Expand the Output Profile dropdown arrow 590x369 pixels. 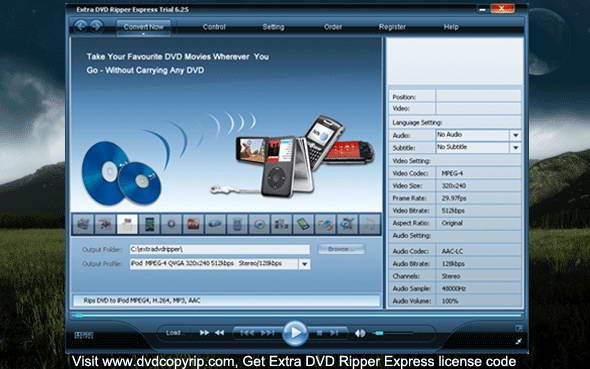[304, 264]
